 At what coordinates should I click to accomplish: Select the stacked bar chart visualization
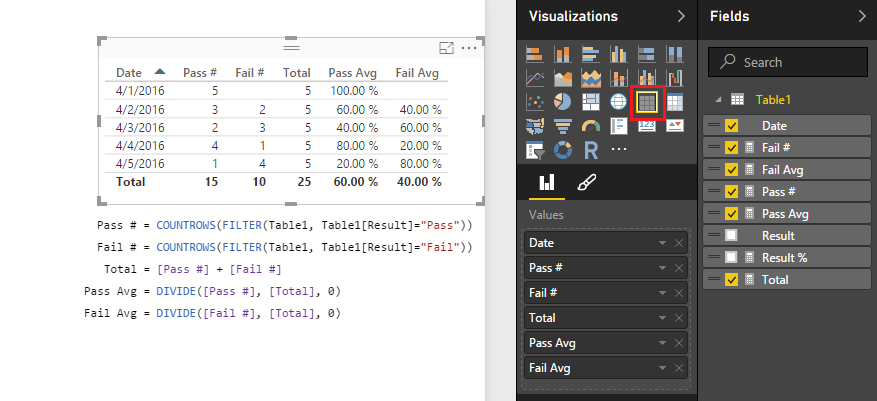[x=535, y=54]
